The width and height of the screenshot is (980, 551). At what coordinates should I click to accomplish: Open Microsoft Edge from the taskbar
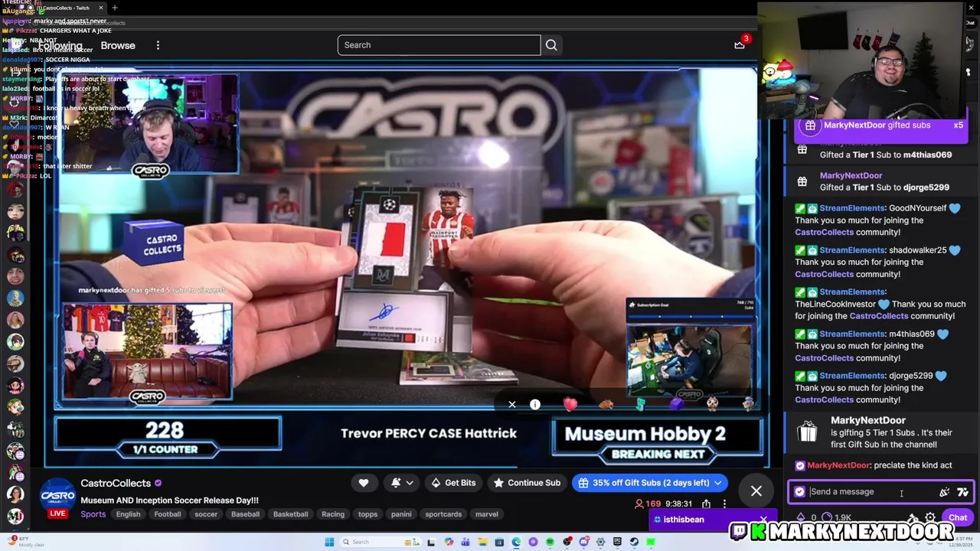[x=516, y=542]
